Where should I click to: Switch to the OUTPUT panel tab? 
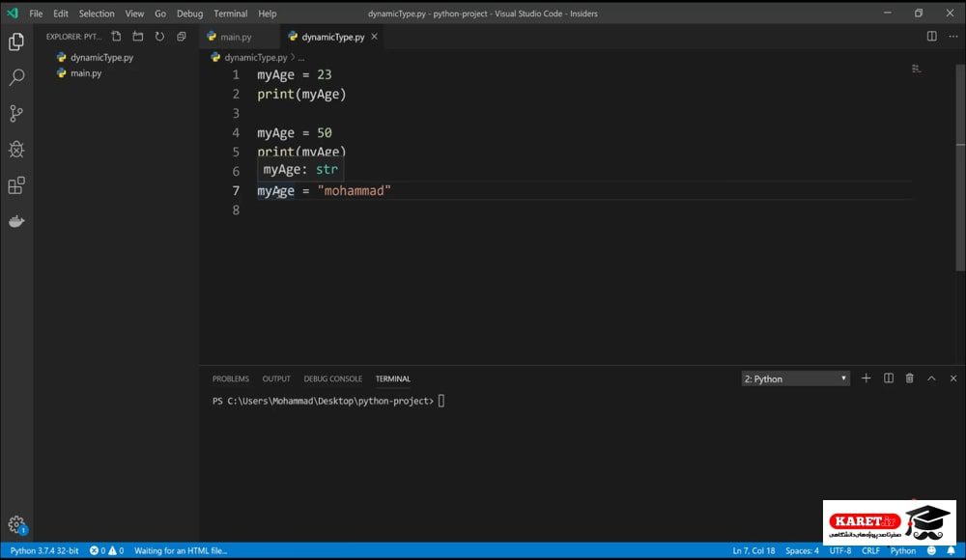(276, 378)
